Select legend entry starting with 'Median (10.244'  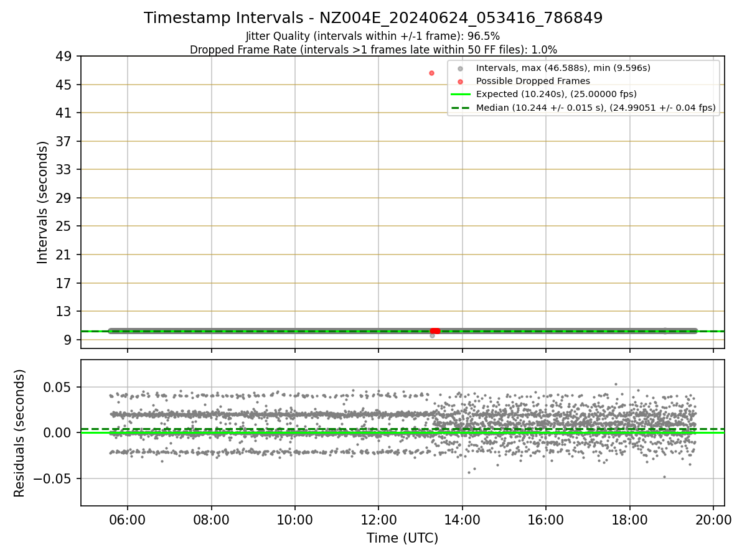pos(596,108)
